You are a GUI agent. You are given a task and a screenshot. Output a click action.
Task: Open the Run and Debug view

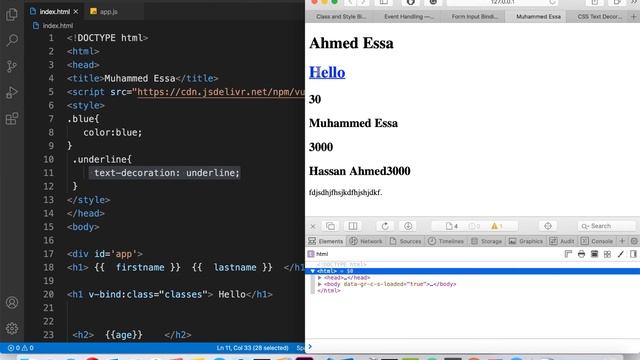pyautogui.click(x=12, y=93)
